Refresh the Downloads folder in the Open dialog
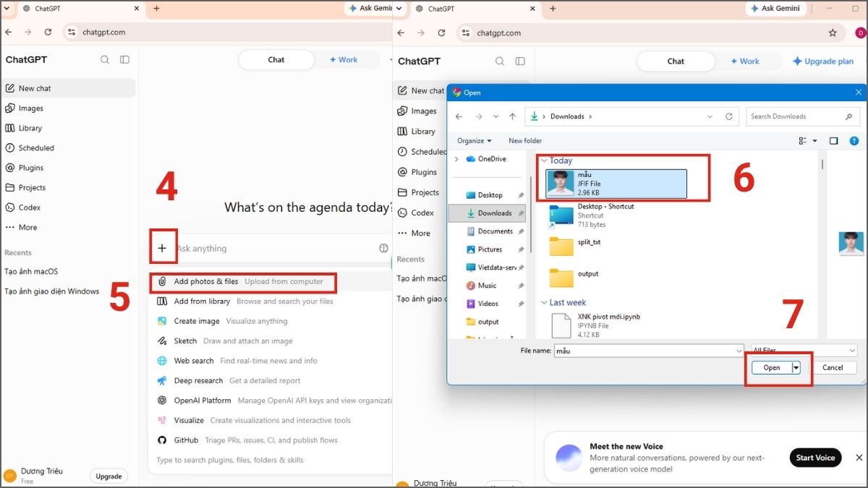Viewport: 868px width, 488px height. (729, 116)
